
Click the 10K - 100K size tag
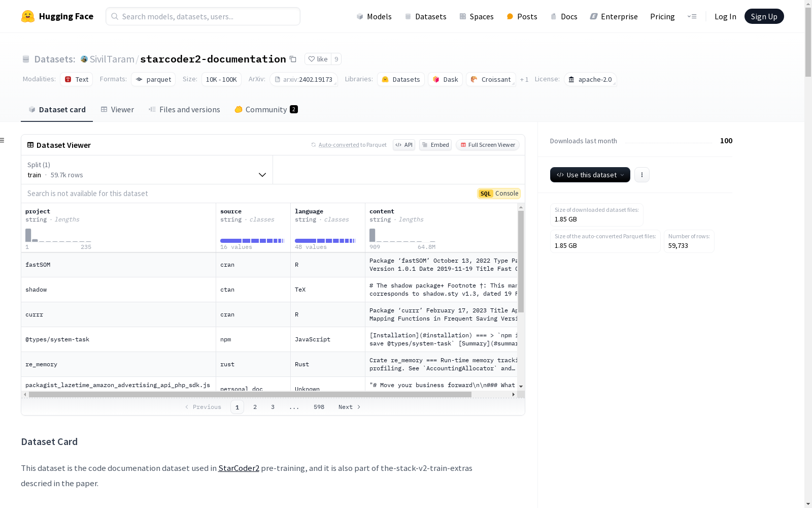(x=221, y=79)
